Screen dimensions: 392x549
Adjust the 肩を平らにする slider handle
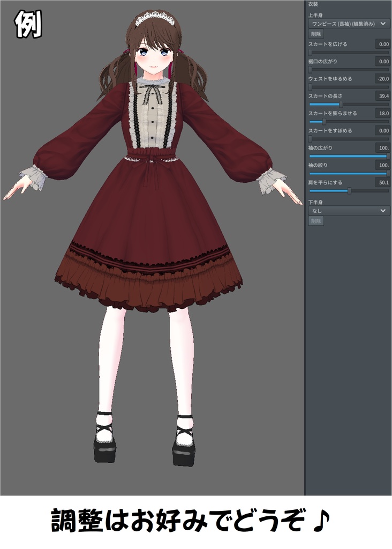point(349,191)
